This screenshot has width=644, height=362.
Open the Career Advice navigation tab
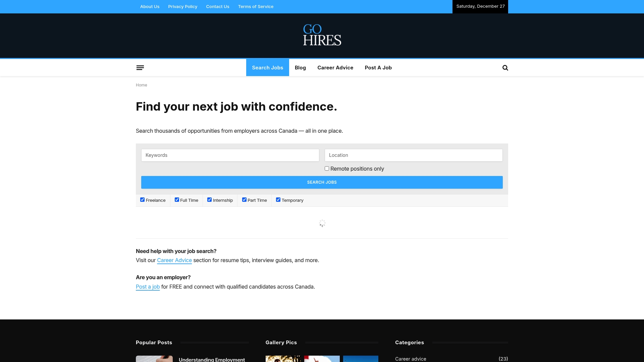pos(335,67)
